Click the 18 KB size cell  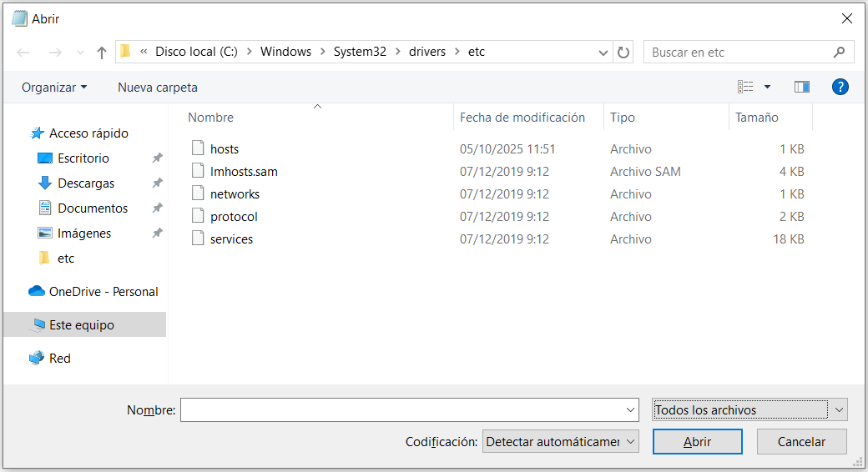point(788,239)
